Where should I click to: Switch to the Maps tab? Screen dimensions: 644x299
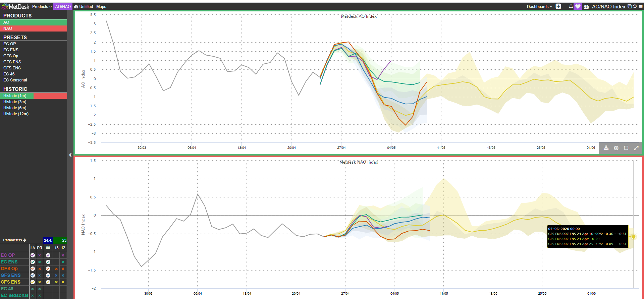pyautogui.click(x=101, y=6)
